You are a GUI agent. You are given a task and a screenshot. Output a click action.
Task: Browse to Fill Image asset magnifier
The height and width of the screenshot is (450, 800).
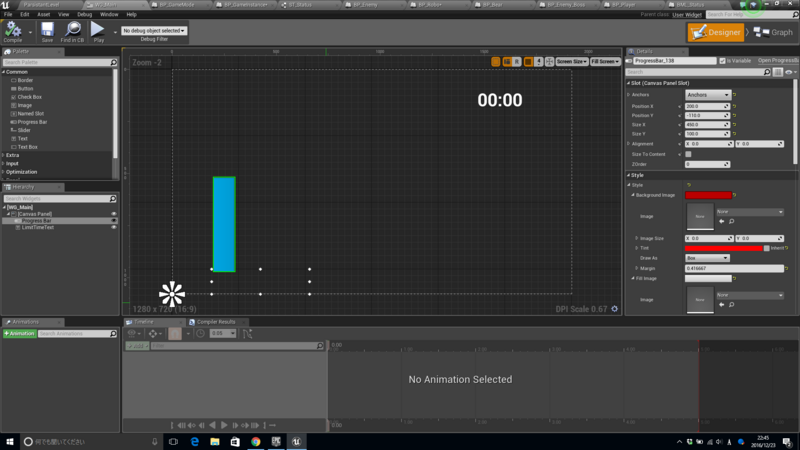tap(732, 305)
